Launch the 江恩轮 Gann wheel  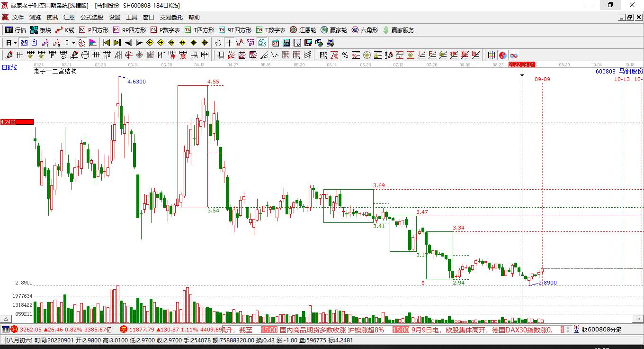click(x=303, y=30)
